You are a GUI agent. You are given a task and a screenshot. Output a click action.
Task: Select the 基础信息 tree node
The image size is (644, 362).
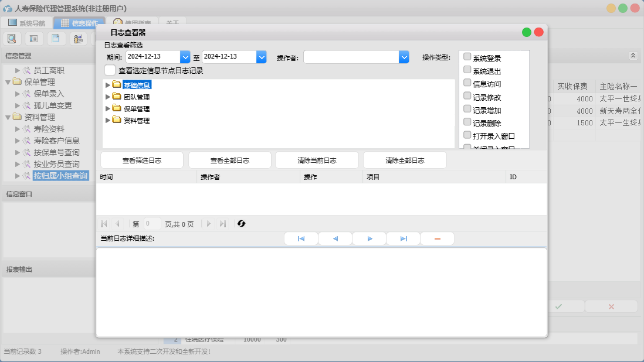[x=137, y=85]
